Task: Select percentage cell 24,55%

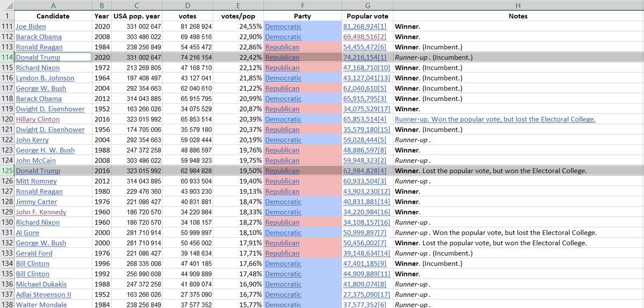Action: pyautogui.click(x=238, y=26)
